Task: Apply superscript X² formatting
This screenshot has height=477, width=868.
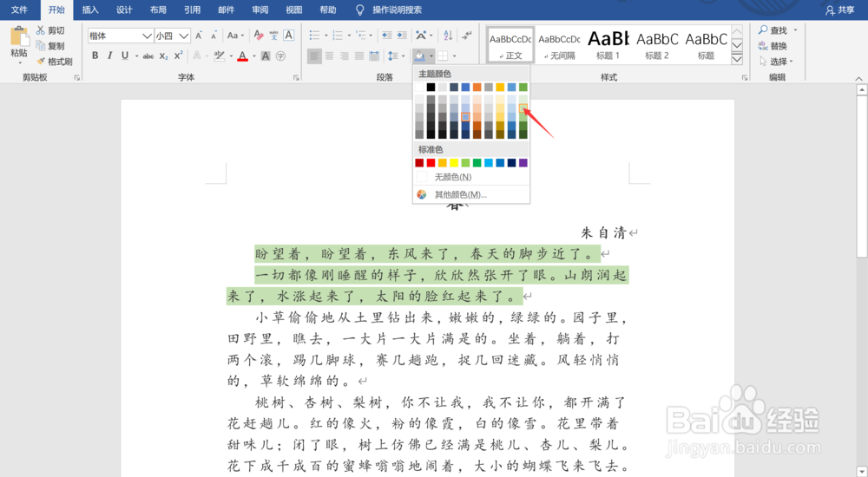Action: click(178, 56)
